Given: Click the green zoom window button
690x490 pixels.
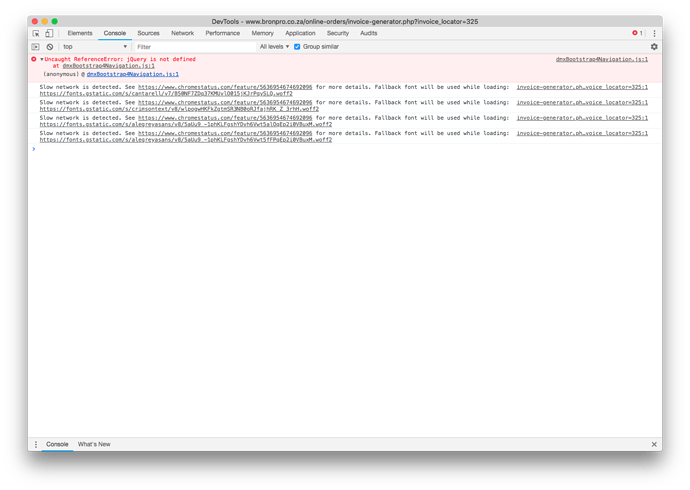Looking at the screenshot, I should pyautogui.click(x=55, y=21).
